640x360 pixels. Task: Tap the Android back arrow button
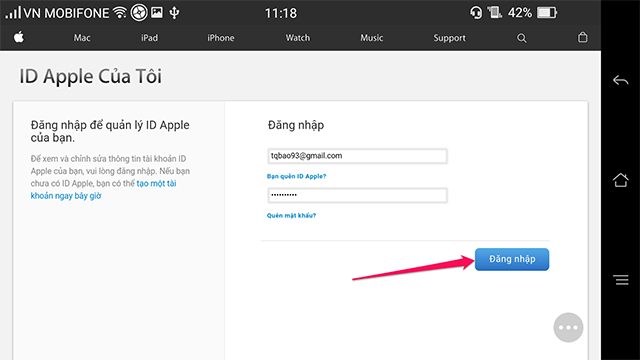(x=620, y=80)
